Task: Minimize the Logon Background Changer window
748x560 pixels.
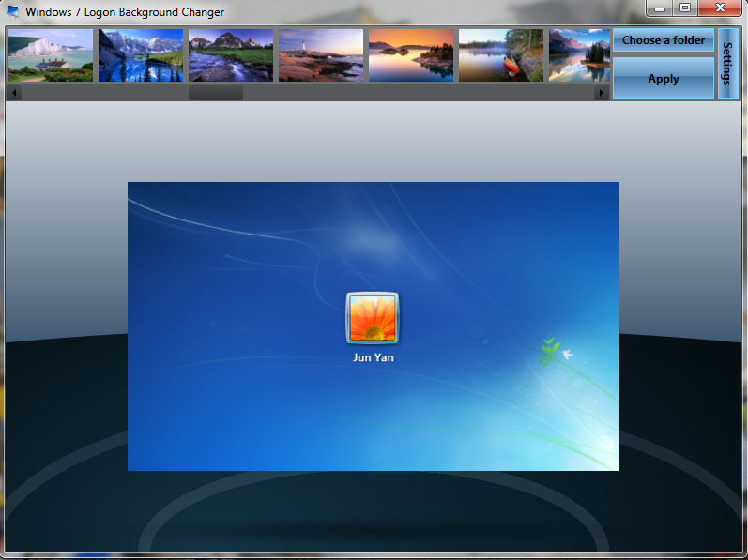Action: [x=660, y=8]
